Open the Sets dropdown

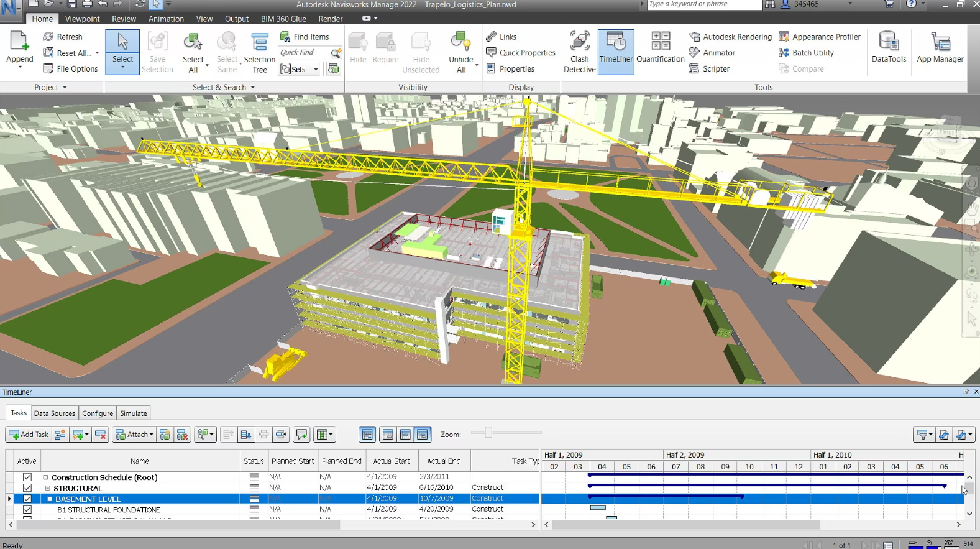pyautogui.click(x=300, y=69)
